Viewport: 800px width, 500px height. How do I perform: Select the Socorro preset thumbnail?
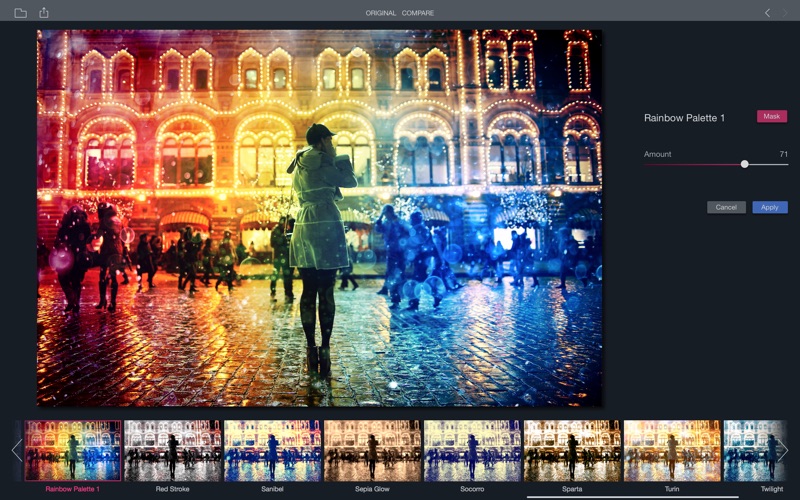coord(472,450)
